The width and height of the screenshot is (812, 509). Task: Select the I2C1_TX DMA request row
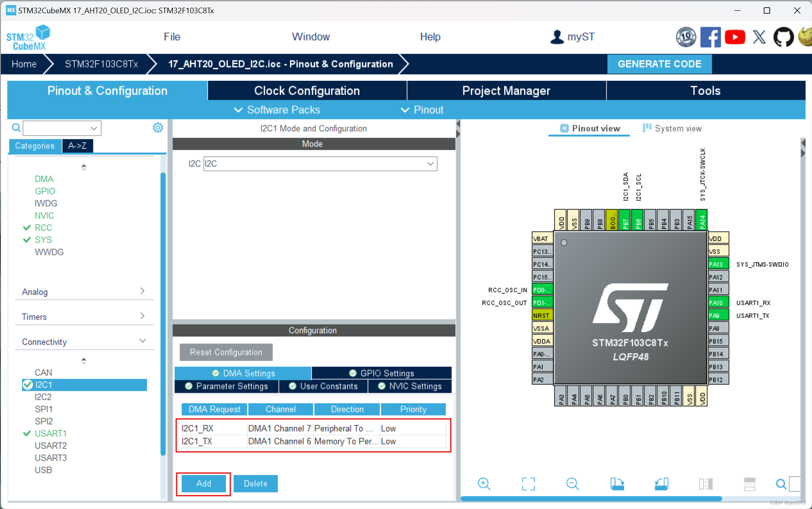click(313, 441)
